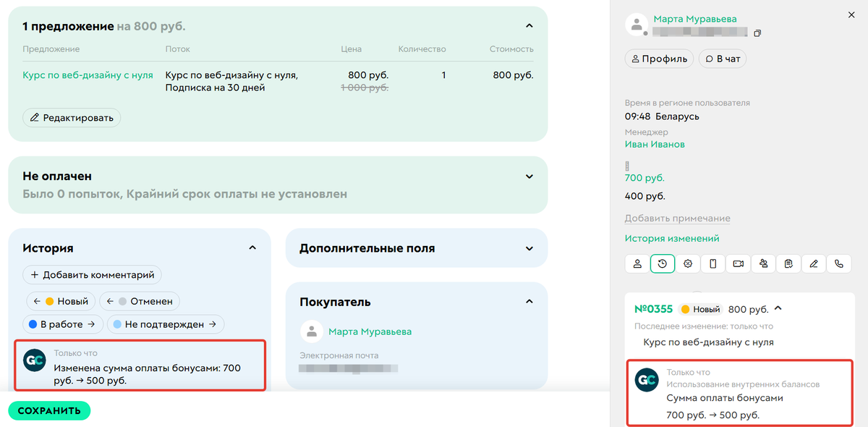
Task: Expand the Не оплачен section
Action: pos(529,177)
